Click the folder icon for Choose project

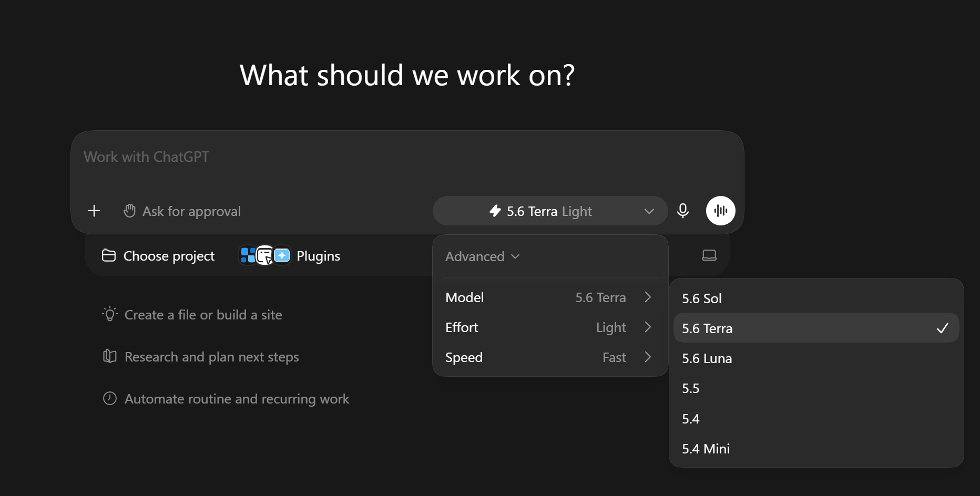click(109, 255)
